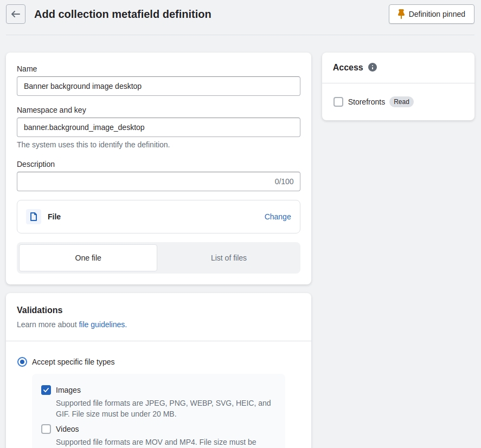
Task: Focus the Name input field
Action: 158,86
